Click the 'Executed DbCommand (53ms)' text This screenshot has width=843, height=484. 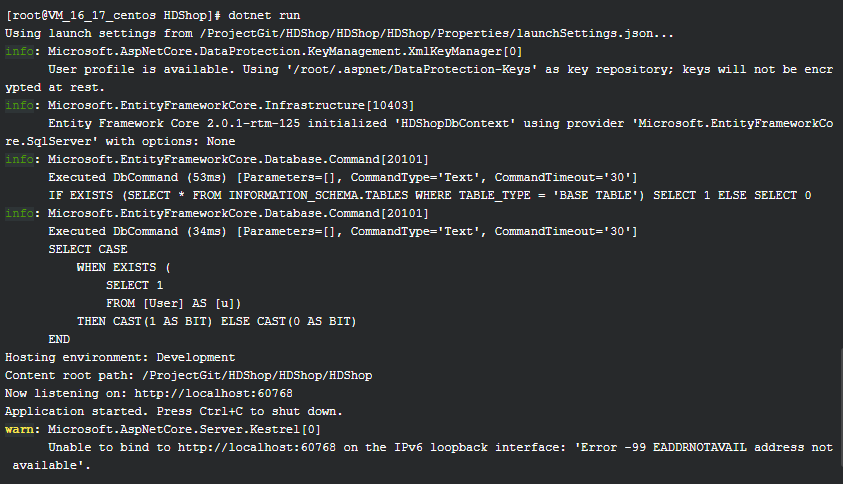point(138,177)
